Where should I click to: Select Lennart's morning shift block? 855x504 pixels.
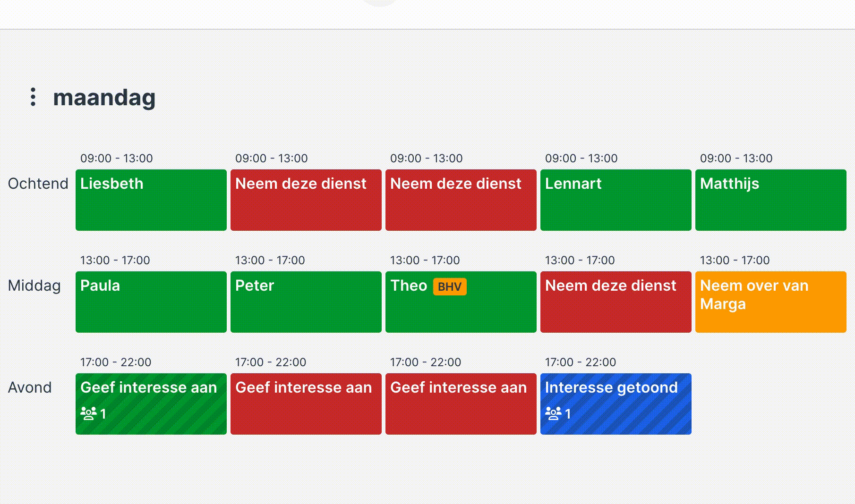(x=616, y=200)
